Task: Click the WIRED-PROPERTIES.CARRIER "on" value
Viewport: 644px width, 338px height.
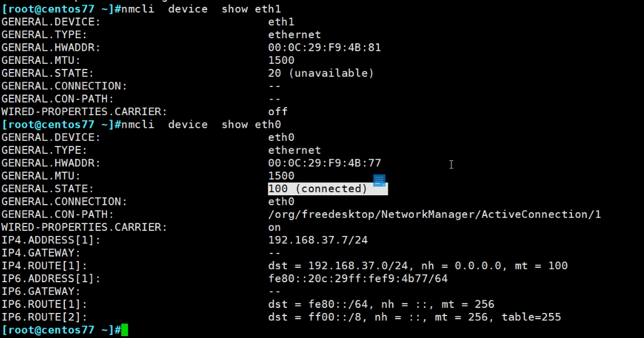Action: (x=274, y=227)
